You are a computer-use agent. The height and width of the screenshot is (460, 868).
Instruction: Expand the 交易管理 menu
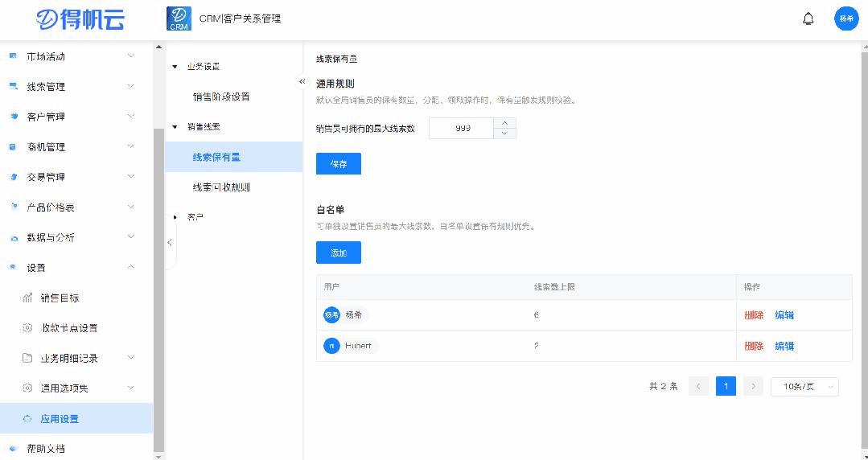(x=130, y=177)
